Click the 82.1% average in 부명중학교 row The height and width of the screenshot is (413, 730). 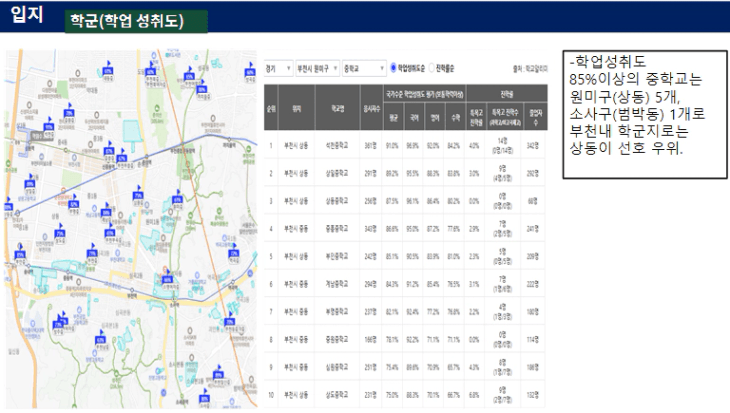pyautogui.click(x=392, y=311)
